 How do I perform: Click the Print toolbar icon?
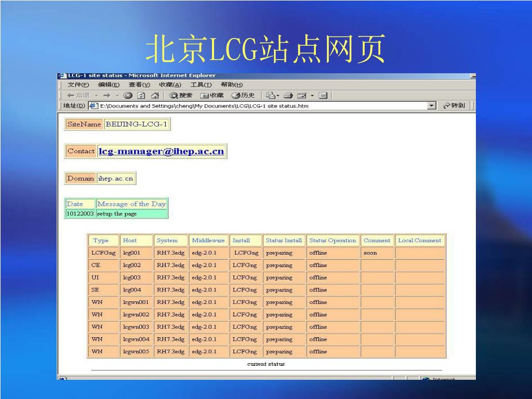[x=288, y=96]
